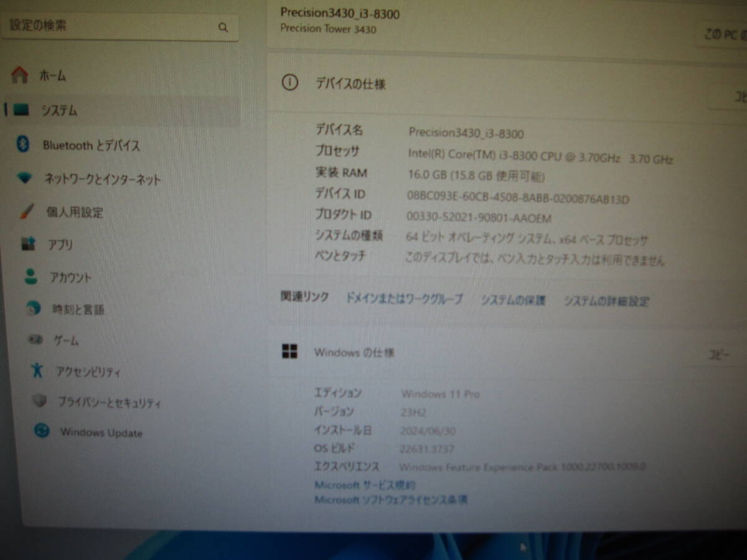Click the RAM value 16.0 GB

(476, 176)
